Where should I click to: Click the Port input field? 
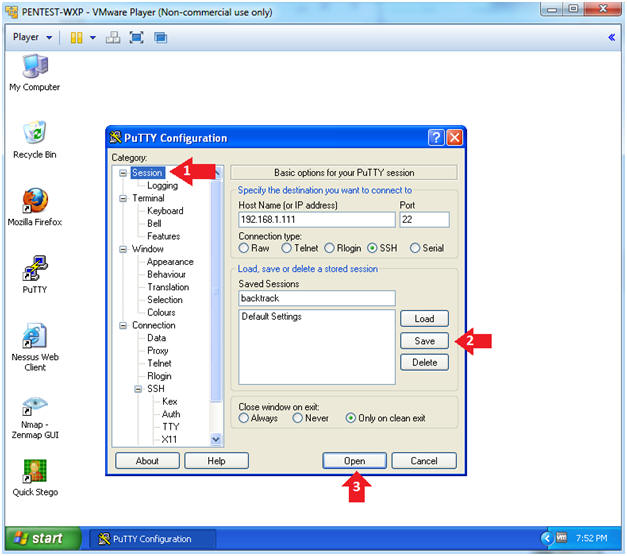424,220
